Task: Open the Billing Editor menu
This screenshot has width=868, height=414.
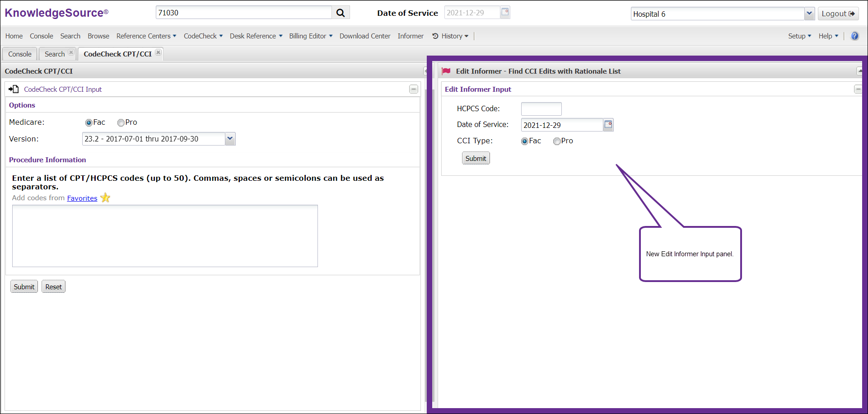Action: click(310, 36)
